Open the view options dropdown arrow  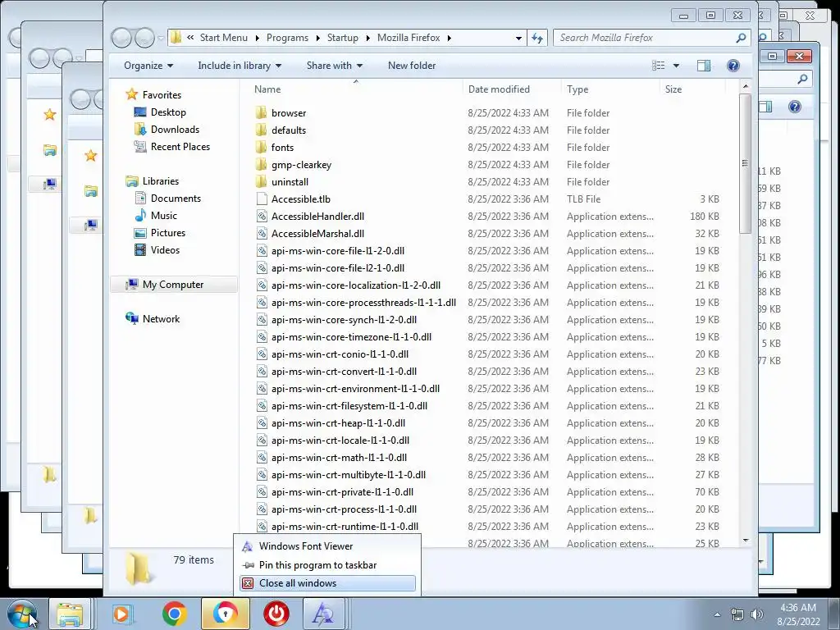[x=676, y=66]
